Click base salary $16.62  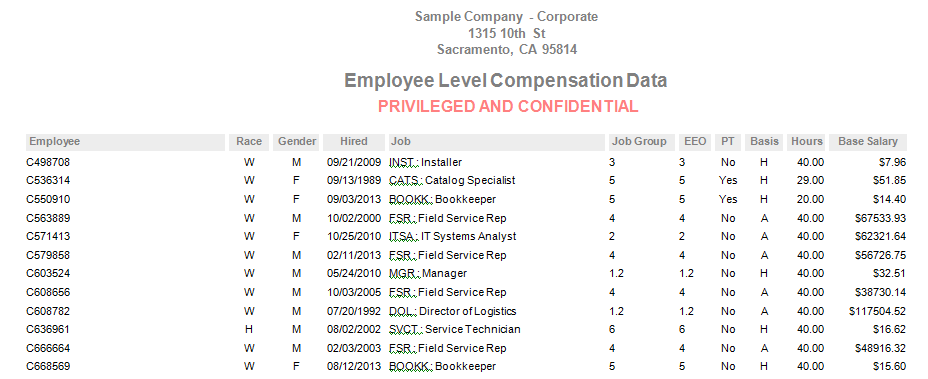[x=890, y=329]
